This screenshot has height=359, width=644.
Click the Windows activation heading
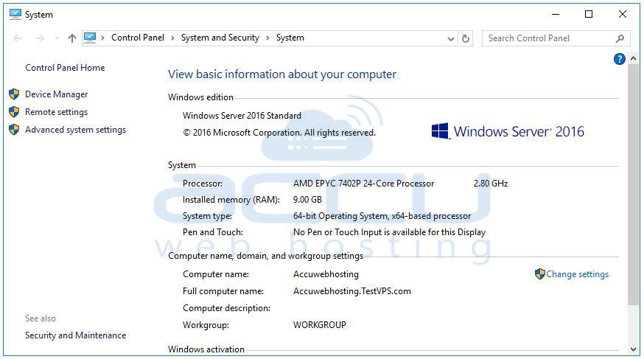(x=206, y=349)
